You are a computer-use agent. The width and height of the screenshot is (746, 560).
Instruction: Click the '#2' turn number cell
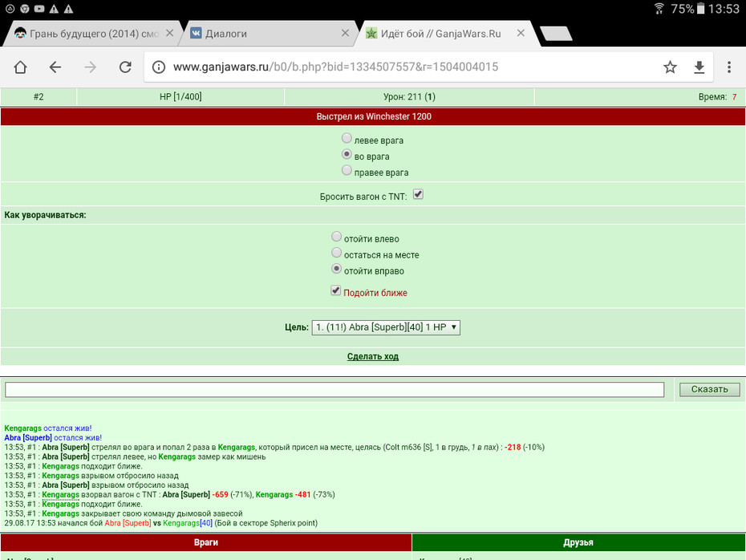click(39, 96)
